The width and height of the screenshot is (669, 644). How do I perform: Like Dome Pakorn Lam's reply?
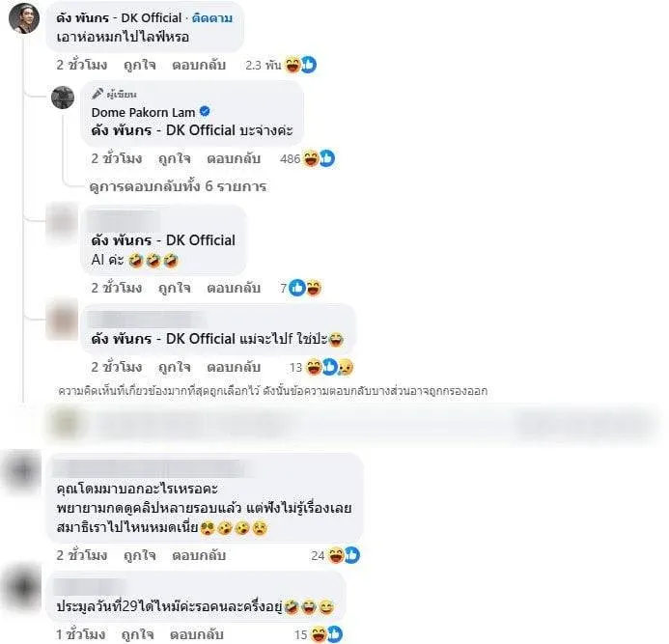pos(174,158)
